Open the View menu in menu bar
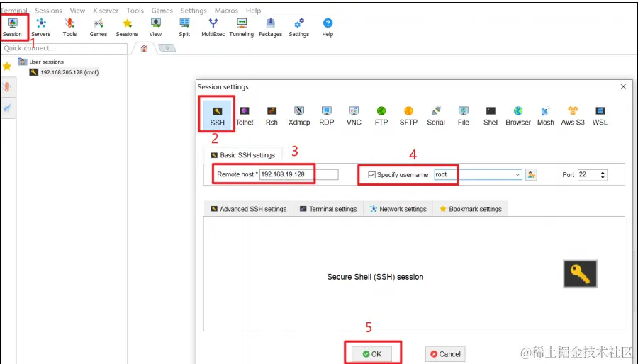This screenshot has height=364, width=638. tap(77, 11)
